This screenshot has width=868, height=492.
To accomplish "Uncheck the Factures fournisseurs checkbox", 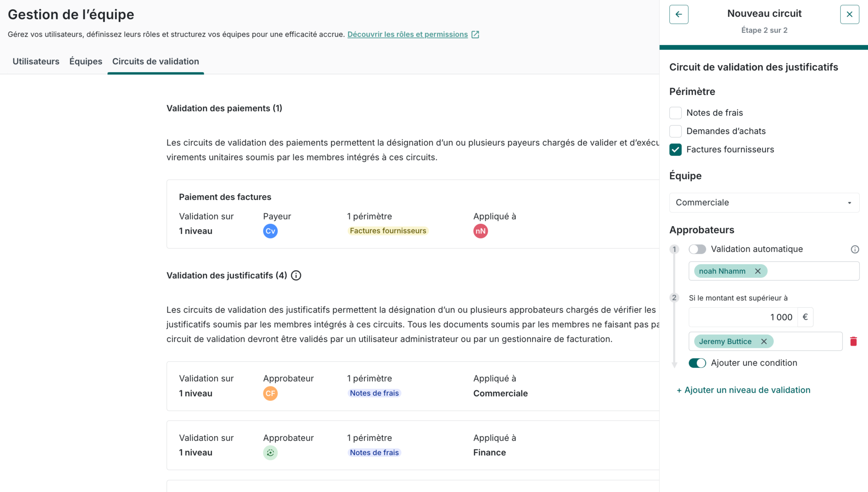I will pyautogui.click(x=675, y=150).
